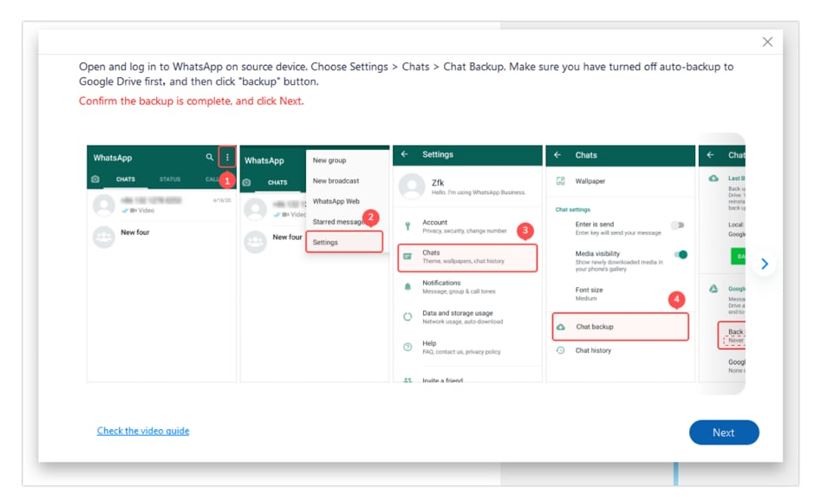Choose Starred messages from the dropdown menu
The width and height of the screenshot is (828, 497).
pyautogui.click(x=338, y=222)
